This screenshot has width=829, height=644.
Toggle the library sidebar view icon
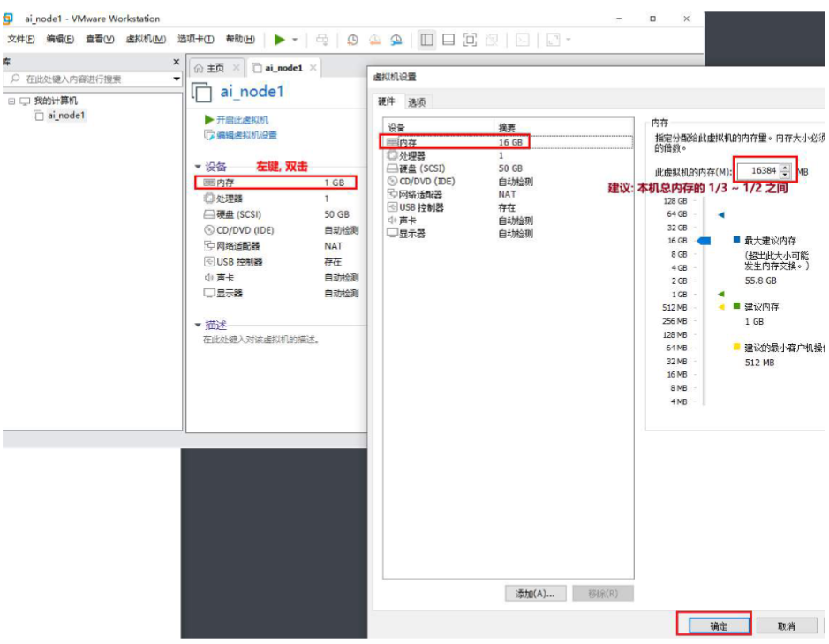pyautogui.click(x=426, y=40)
